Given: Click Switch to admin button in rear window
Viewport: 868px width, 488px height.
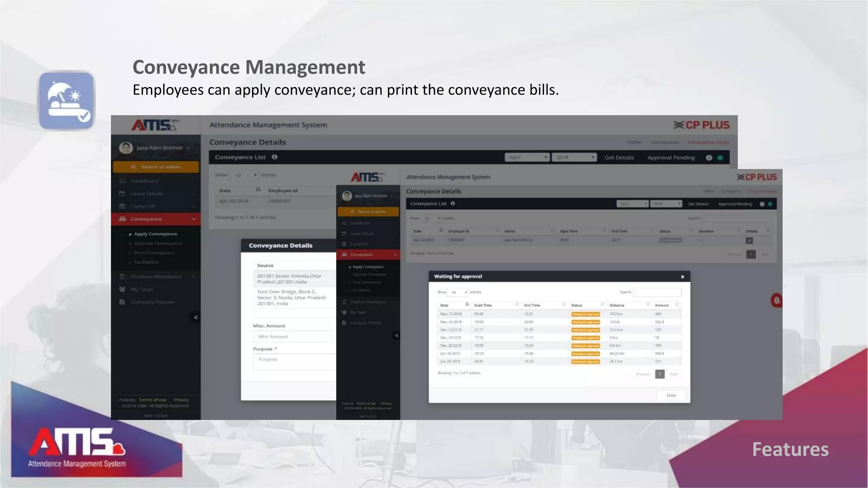Looking at the screenshot, I should tap(156, 166).
